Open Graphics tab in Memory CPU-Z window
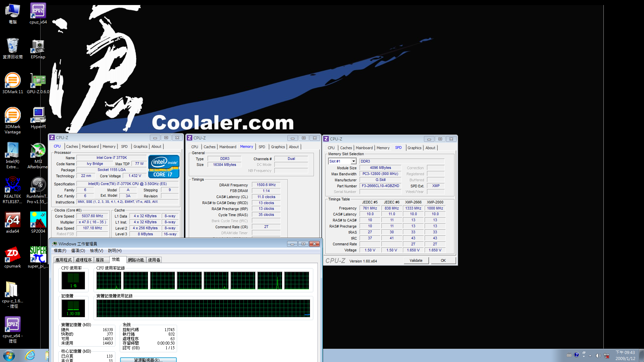This screenshot has width=644, height=362. (278, 147)
